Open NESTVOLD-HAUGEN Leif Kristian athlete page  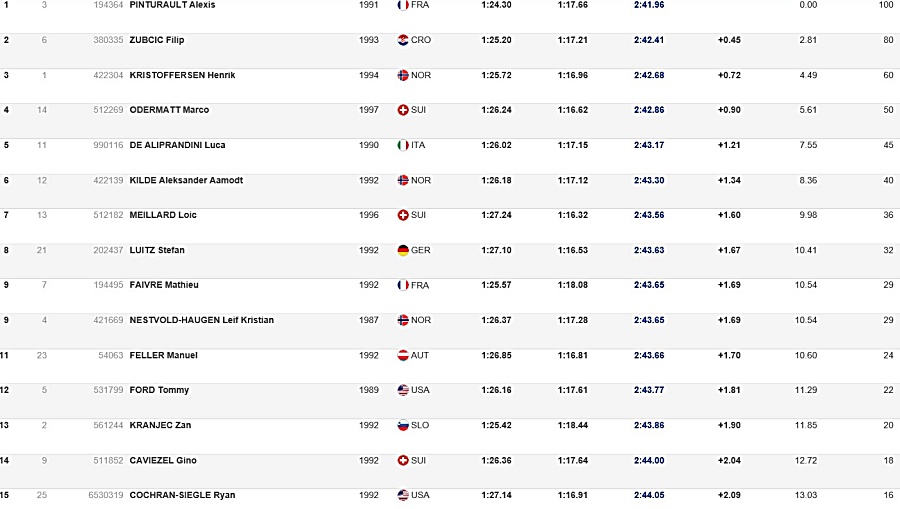[x=201, y=320]
